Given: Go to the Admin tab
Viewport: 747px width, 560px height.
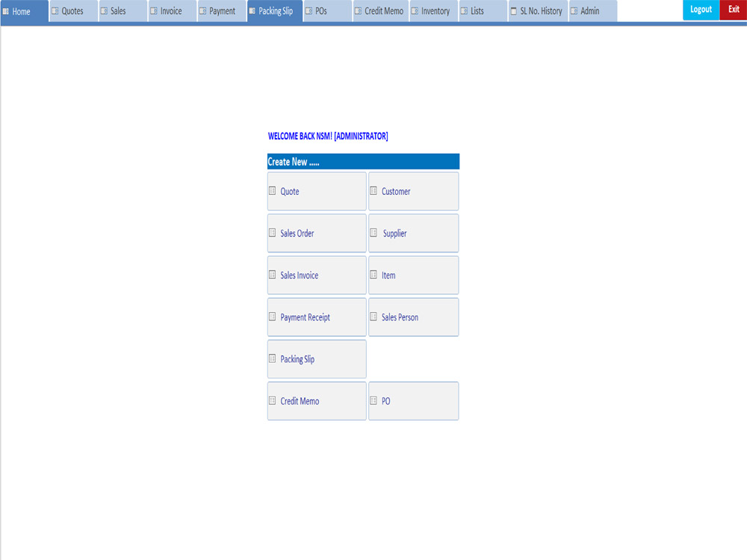Looking at the screenshot, I should click(592, 11).
